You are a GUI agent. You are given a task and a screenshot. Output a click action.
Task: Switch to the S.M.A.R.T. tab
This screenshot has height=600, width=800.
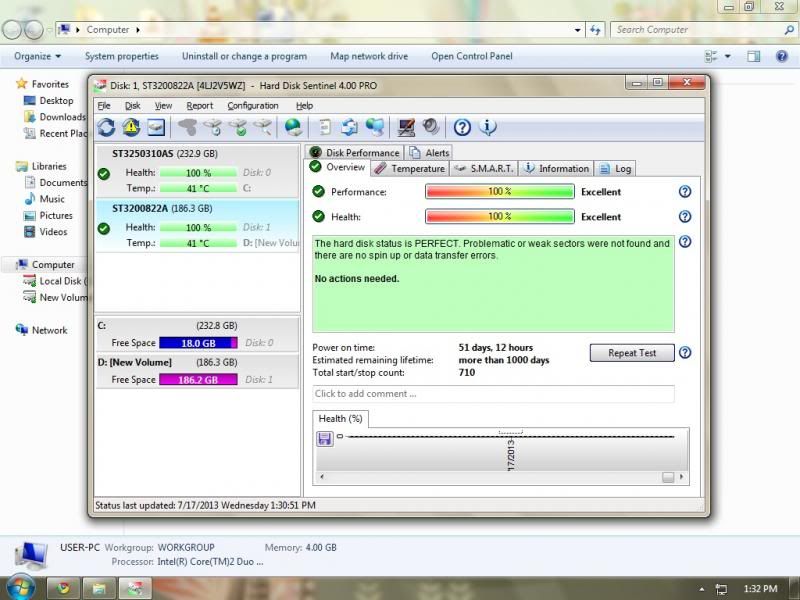click(483, 168)
